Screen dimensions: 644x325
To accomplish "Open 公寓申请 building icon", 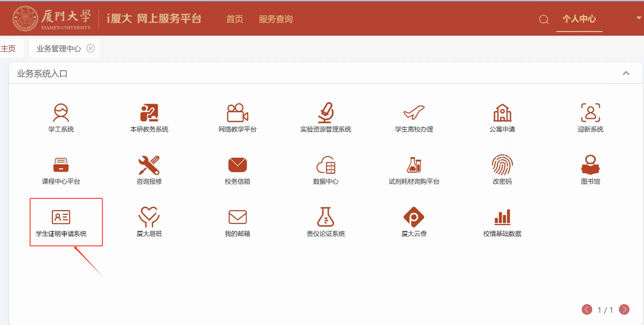I will pyautogui.click(x=502, y=113).
